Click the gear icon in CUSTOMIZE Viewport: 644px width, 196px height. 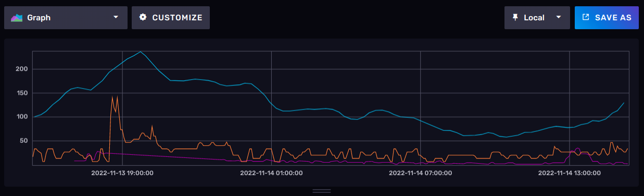tap(143, 17)
